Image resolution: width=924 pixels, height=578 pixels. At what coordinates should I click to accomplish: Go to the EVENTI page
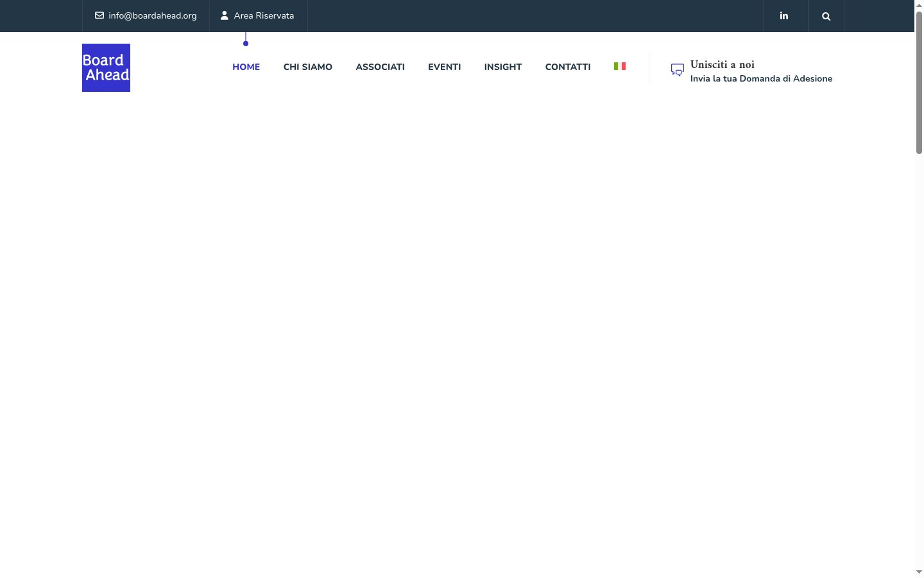(445, 67)
